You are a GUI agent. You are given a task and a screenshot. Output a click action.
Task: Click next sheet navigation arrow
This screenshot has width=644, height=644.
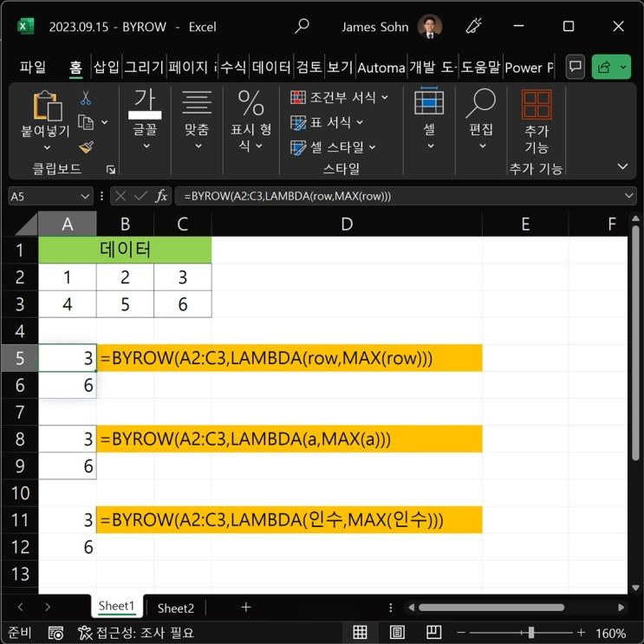[48, 607]
